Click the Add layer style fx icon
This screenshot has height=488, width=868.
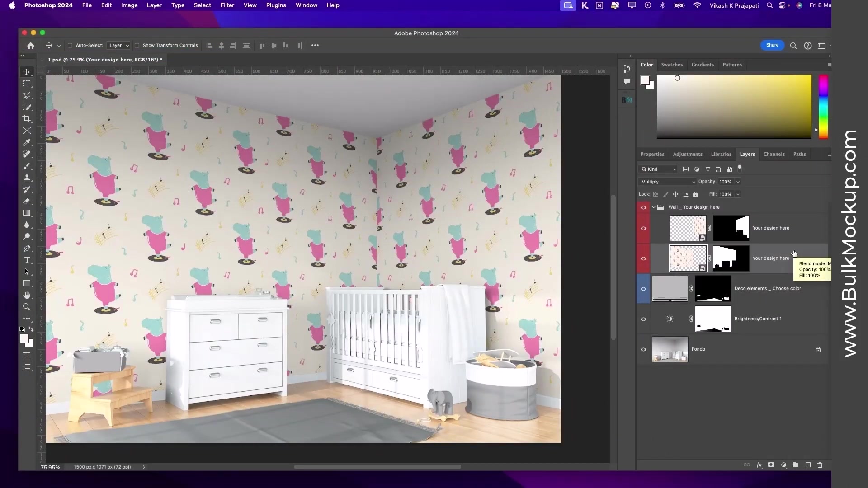click(x=759, y=465)
